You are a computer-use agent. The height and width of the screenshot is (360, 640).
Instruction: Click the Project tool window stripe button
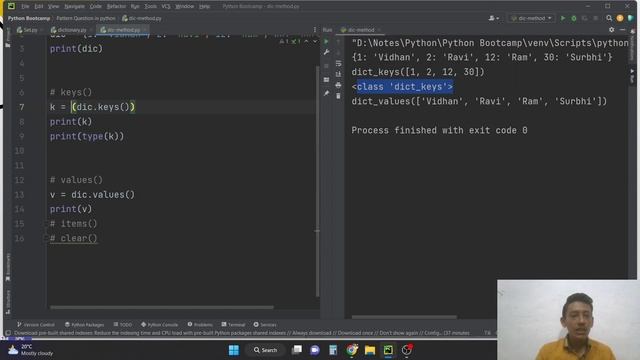(8, 37)
